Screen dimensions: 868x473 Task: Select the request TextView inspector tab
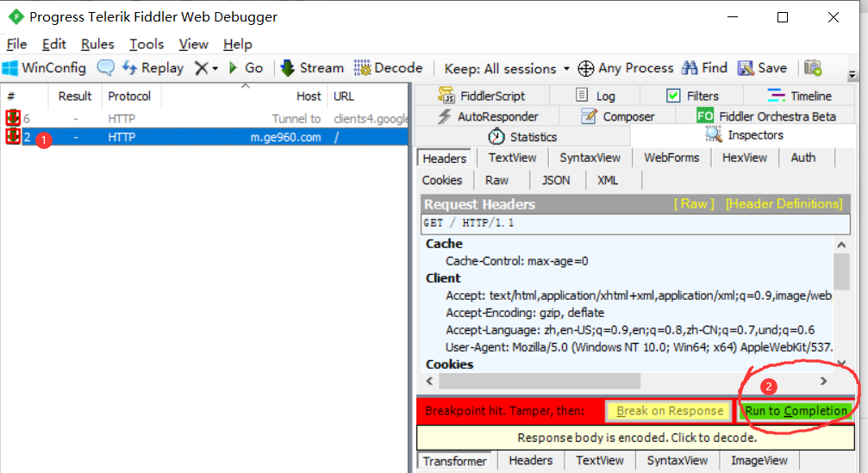[512, 158]
